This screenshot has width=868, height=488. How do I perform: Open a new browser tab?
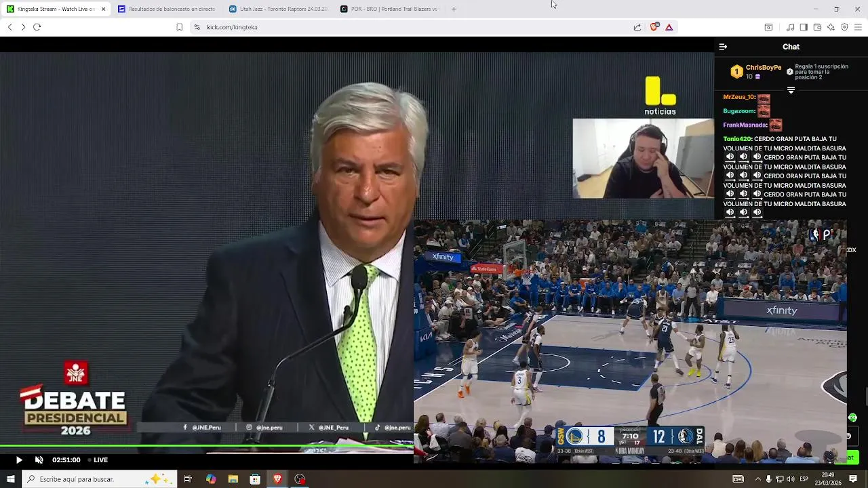(x=454, y=9)
